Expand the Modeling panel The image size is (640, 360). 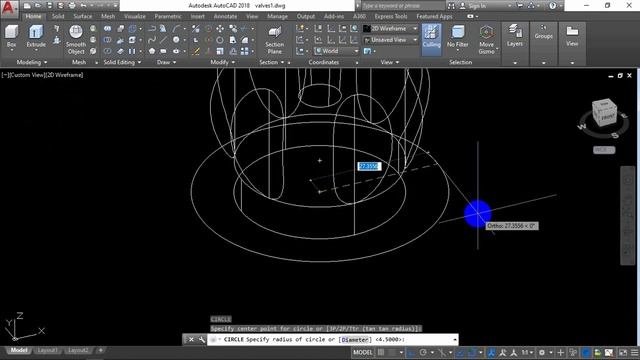[32, 62]
